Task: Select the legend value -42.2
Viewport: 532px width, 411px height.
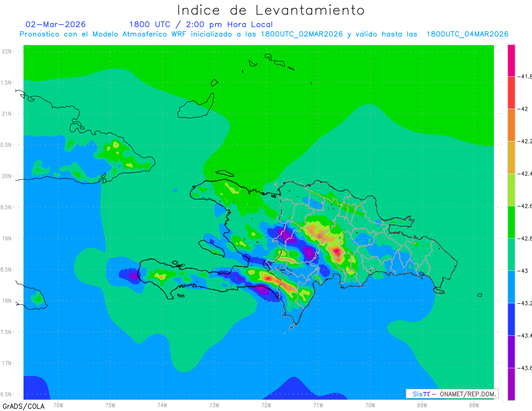Action: tap(524, 141)
